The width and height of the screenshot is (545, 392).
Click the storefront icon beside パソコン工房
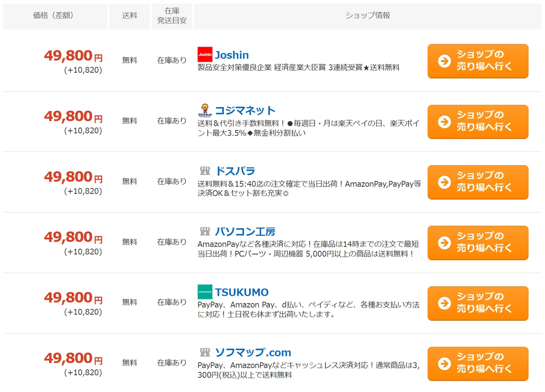point(205,231)
